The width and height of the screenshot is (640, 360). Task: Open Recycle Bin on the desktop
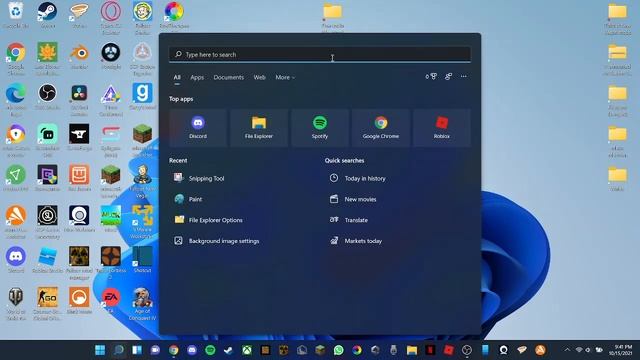pos(16,15)
